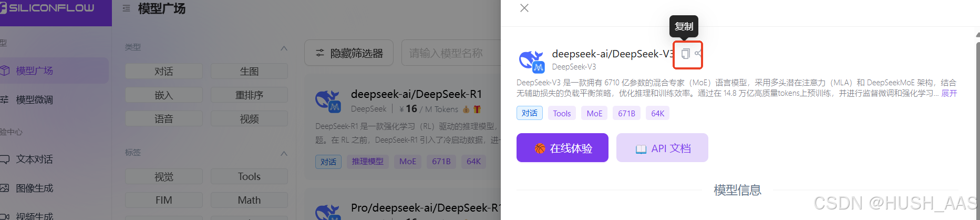This screenshot has height=220, width=980.
Task: Click the 请输入模型名称 search field
Action: click(451, 53)
